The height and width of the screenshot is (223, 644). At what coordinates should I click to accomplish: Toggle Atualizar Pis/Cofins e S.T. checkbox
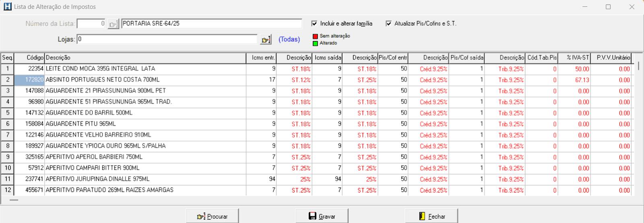click(388, 24)
